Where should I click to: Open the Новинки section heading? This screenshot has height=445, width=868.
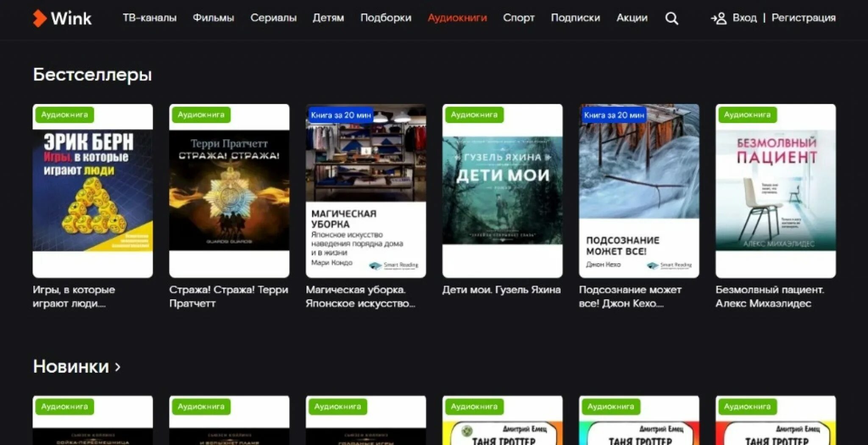point(71,367)
